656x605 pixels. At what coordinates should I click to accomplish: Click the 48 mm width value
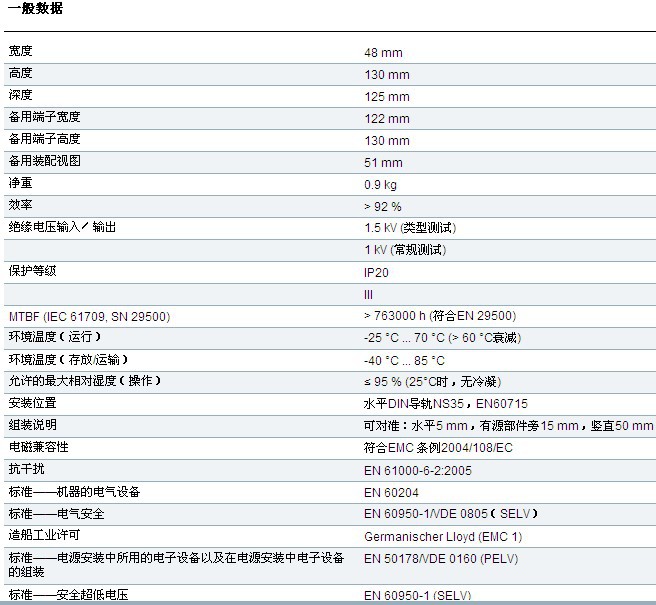coord(383,52)
